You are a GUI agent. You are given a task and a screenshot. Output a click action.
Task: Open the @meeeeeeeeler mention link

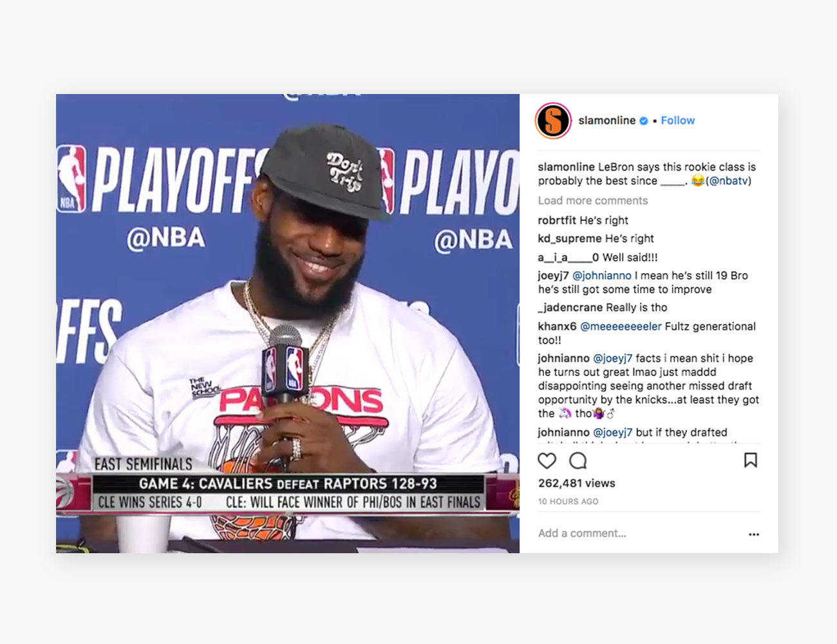pyautogui.click(x=621, y=327)
